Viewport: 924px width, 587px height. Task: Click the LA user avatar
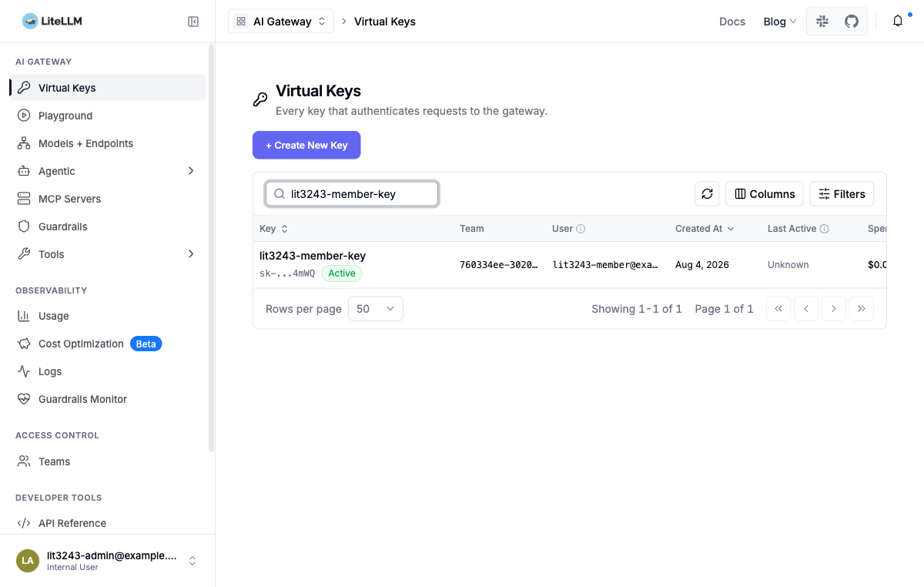(28, 561)
